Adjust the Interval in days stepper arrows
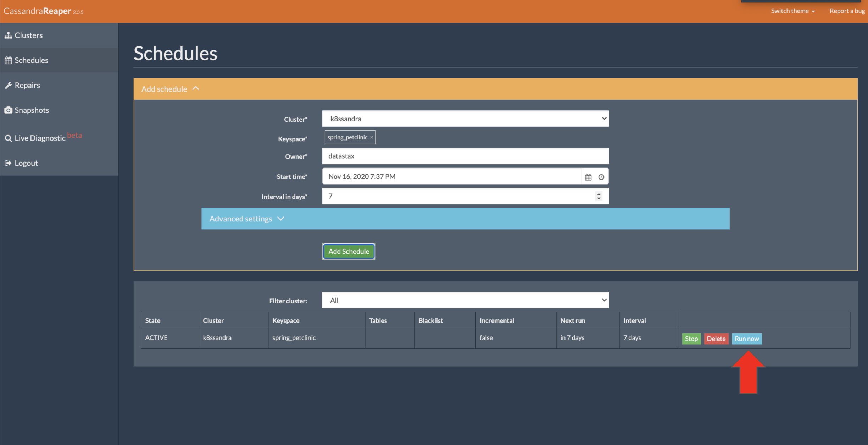868x445 pixels. click(599, 196)
